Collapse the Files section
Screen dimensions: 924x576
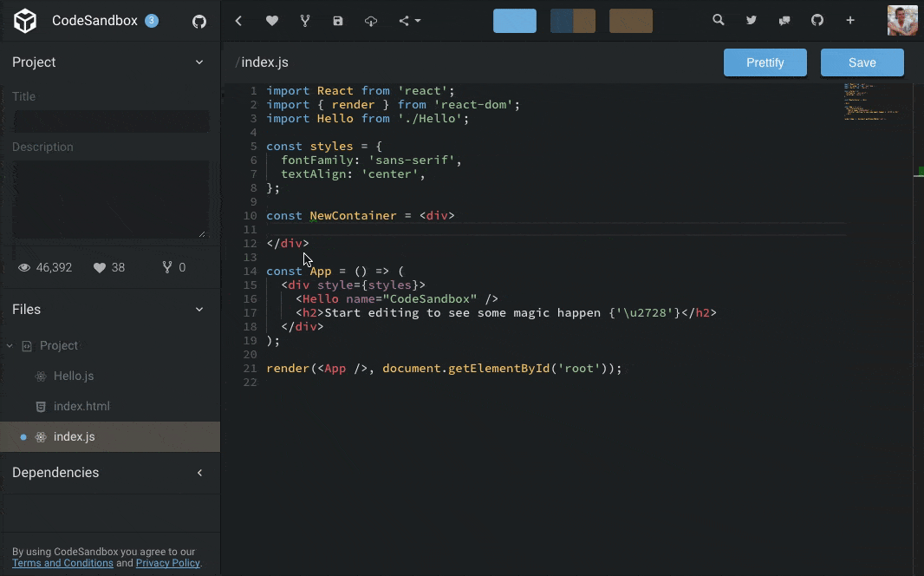click(x=199, y=309)
